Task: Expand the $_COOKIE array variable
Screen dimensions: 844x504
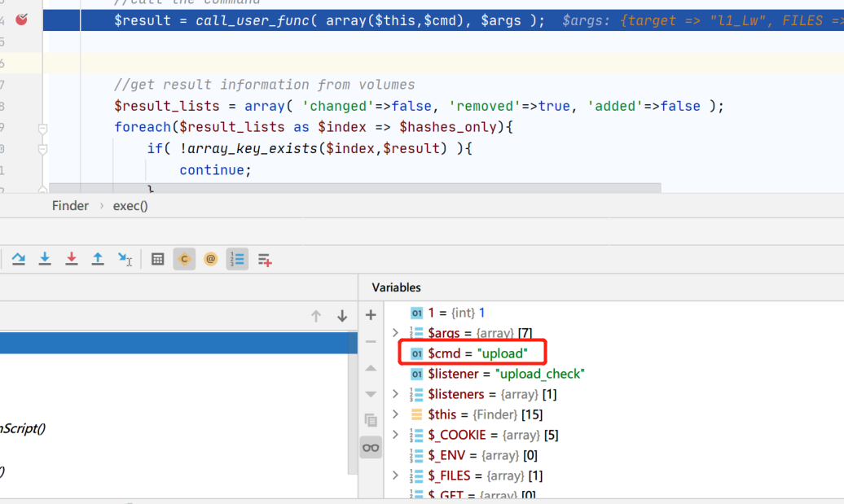Action: (x=396, y=435)
